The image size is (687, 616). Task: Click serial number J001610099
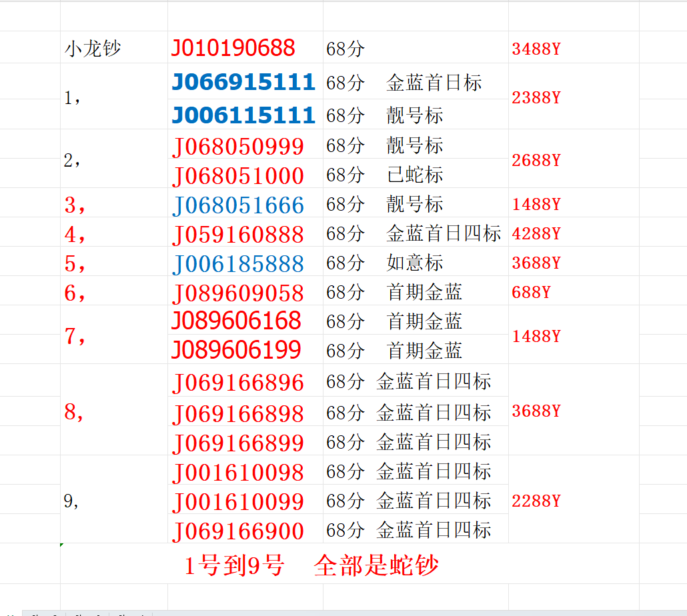238,501
